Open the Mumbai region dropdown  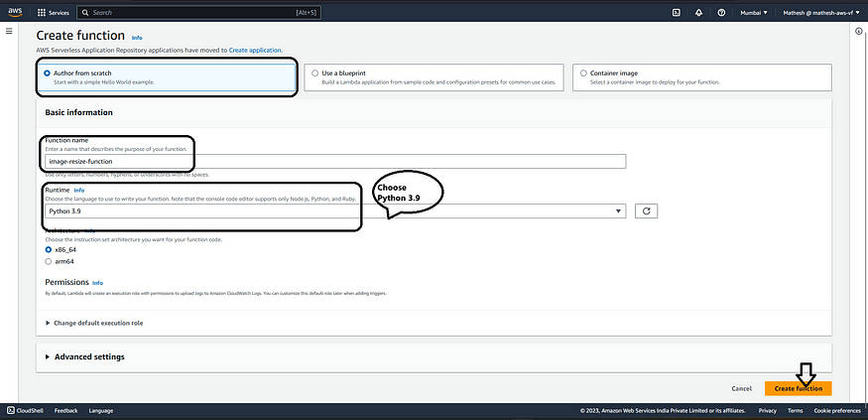753,12
